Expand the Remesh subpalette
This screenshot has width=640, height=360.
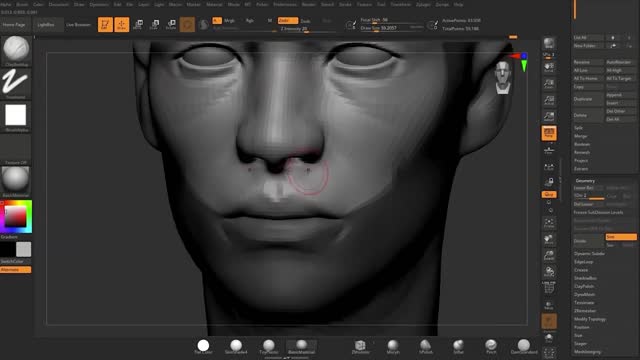(582, 152)
